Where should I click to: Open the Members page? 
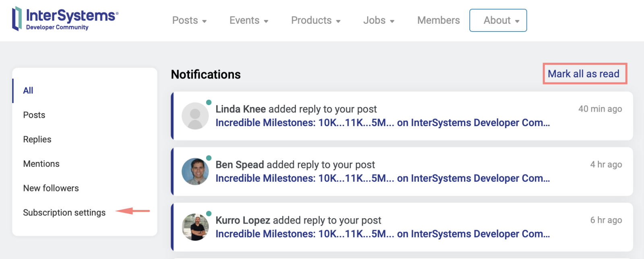point(438,20)
